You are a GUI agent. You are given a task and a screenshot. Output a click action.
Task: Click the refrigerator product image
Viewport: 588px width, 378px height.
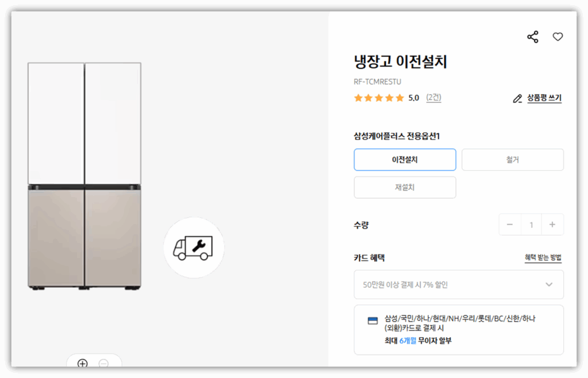click(84, 176)
